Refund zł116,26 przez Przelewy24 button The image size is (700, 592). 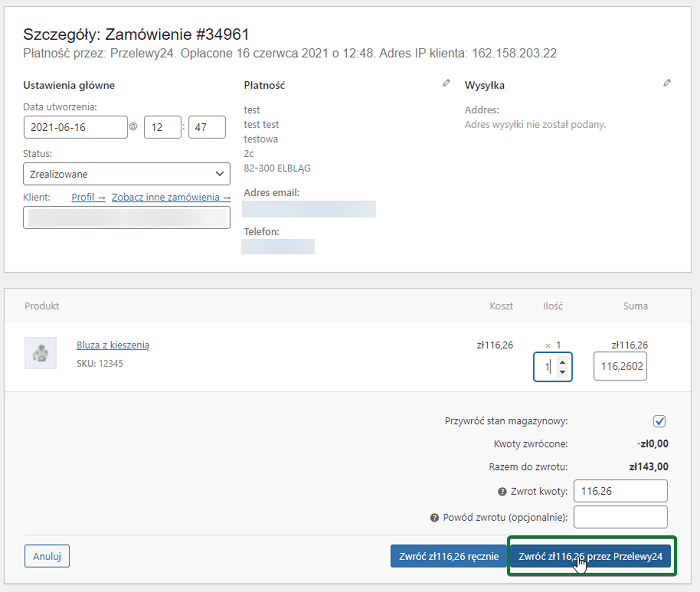point(590,556)
